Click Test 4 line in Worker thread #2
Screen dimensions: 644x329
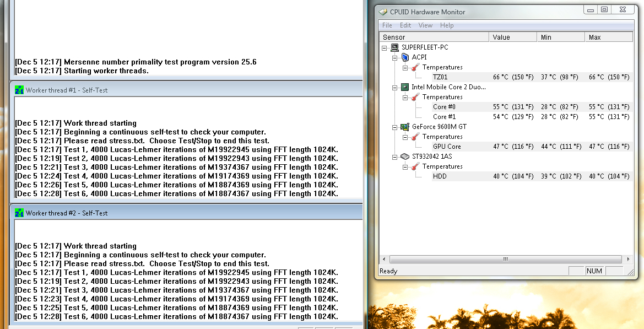(177, 299)
